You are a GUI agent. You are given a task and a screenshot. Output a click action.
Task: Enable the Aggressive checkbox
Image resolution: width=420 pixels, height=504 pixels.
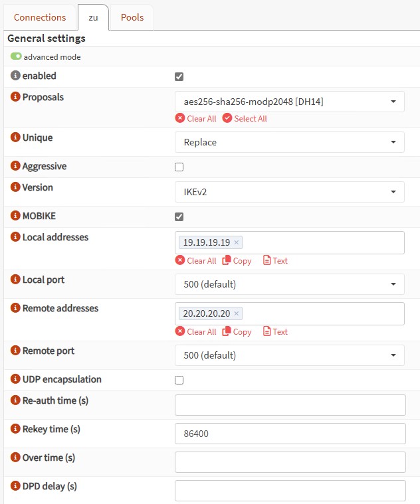point(179,167)
